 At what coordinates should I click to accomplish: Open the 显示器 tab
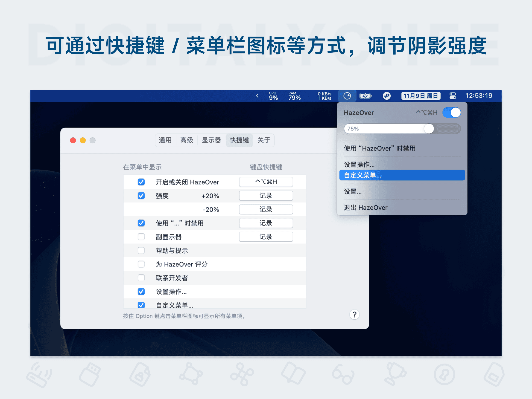click(211, 140)
